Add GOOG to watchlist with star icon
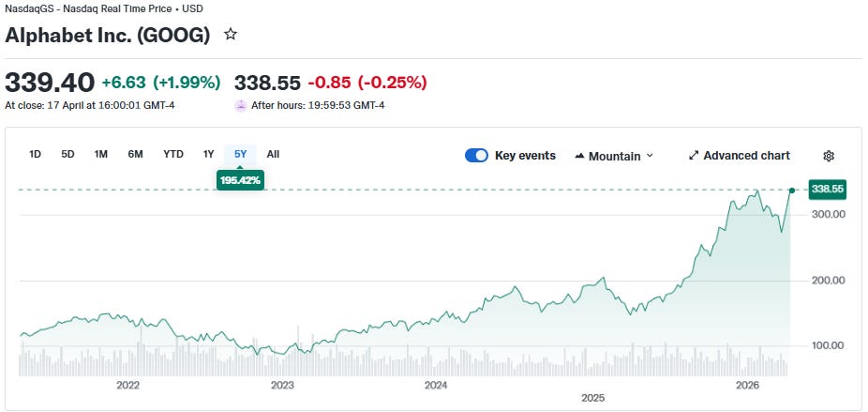Screen dimensions: 868x412 coord(231,35)
